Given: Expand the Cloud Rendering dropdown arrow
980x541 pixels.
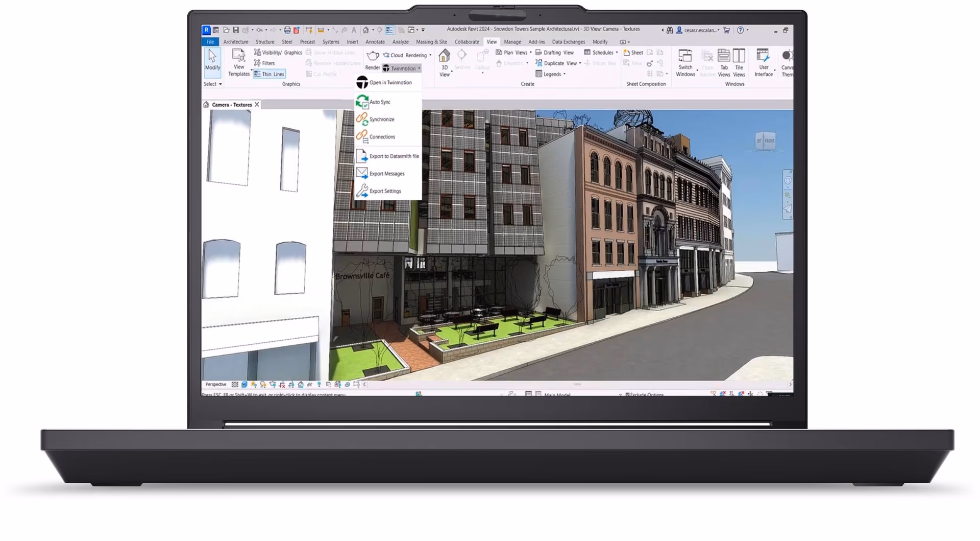Looking at the screenshot, I should click(430, 55).
